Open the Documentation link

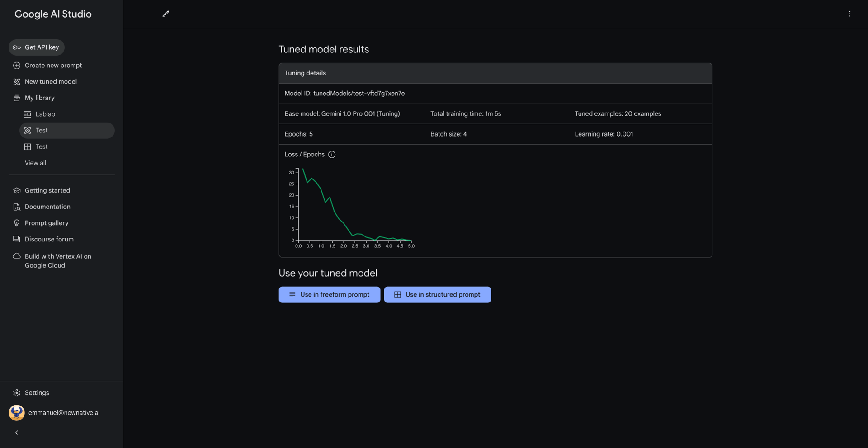47,207
